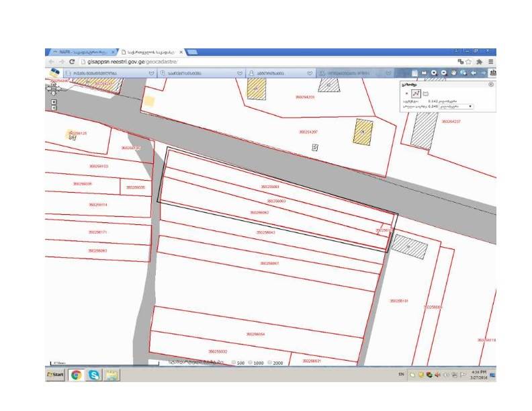Select the 2000 scale radio button

tap(270, 363)
